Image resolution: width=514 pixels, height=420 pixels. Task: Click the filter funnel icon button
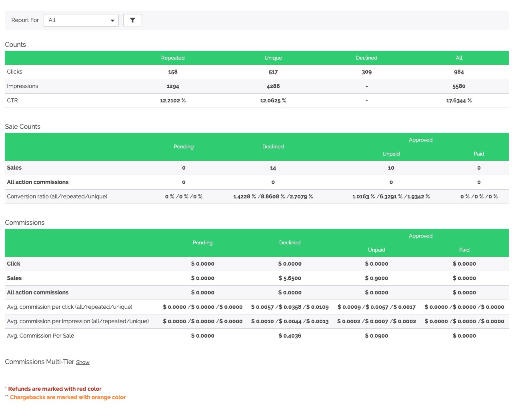click(132, 20)
